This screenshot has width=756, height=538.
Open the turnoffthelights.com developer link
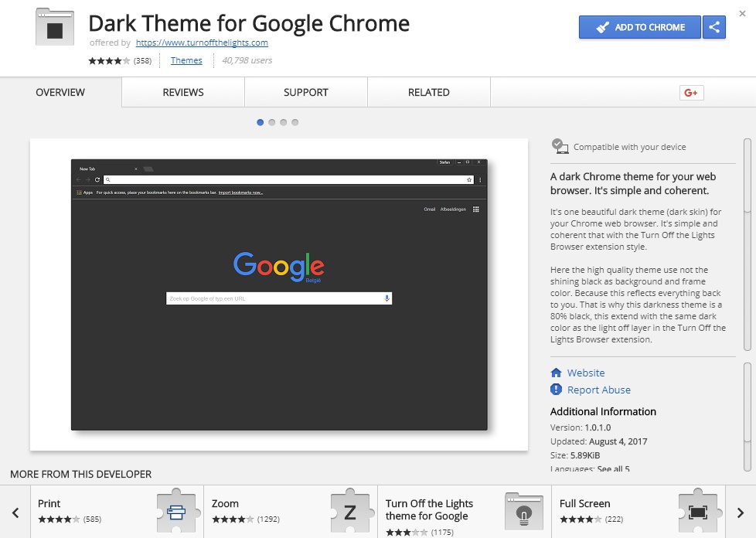point(202,43)
